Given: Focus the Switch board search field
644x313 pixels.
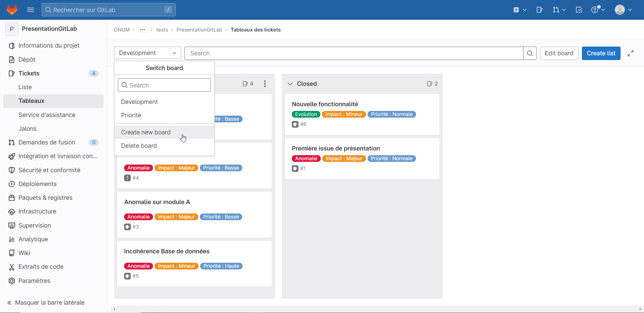Looking at the screenshot, I should tap(164, 85).
